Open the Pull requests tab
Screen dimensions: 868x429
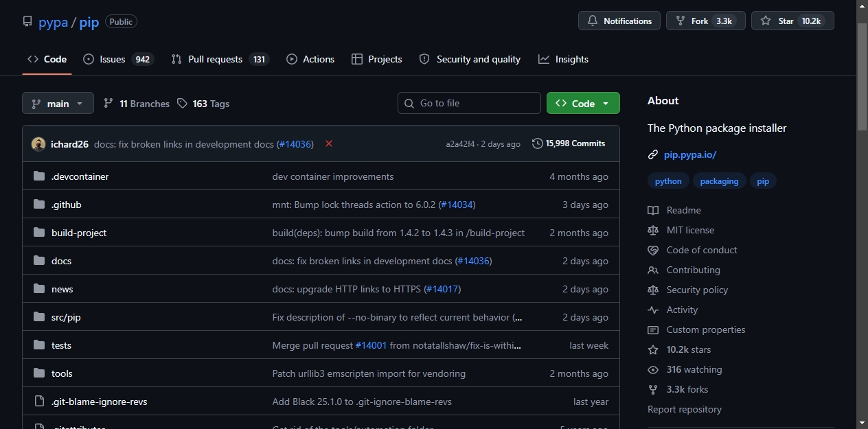[220, 59]
